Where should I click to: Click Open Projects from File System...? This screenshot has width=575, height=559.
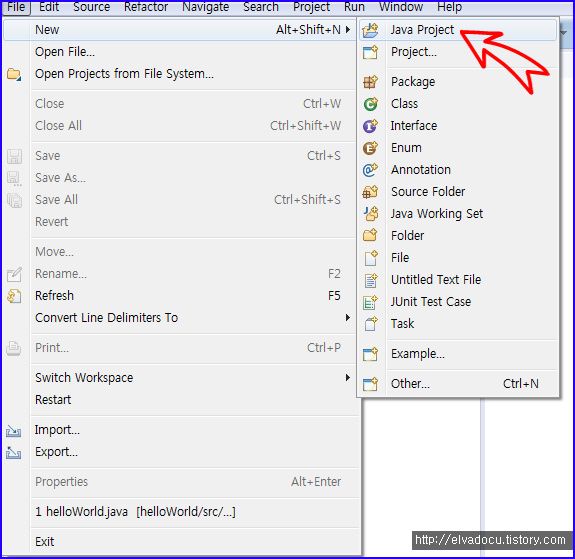[x=180, y=74]
